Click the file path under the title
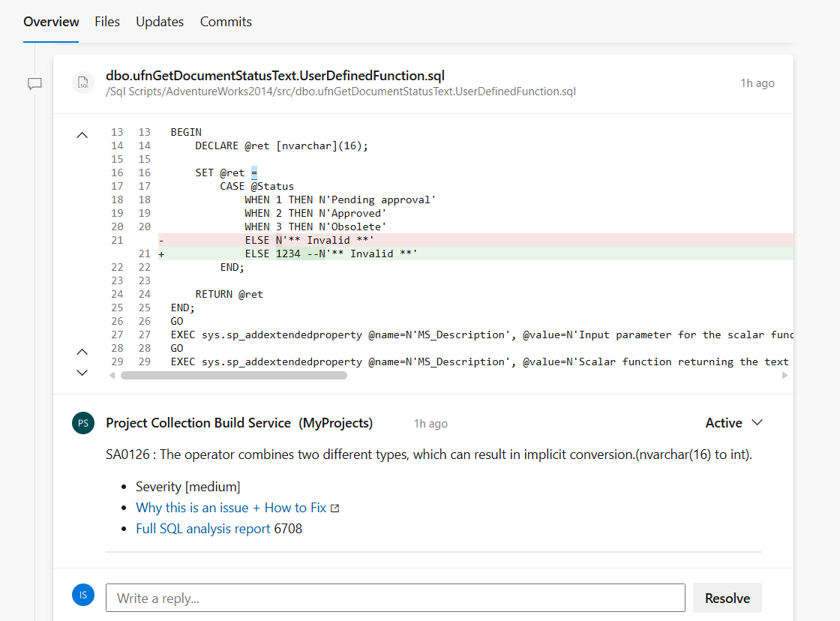This screenshot has width=840, height=621. point(340,91)
